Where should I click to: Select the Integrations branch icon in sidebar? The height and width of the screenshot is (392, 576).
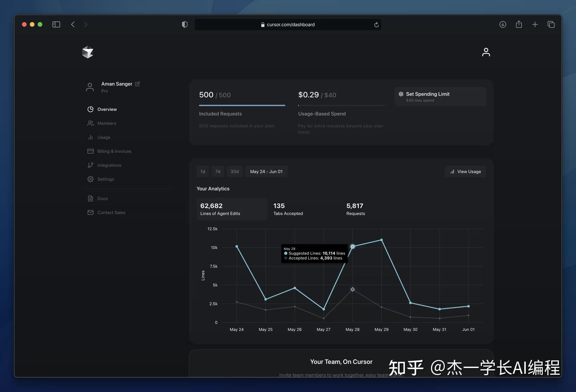90,165
